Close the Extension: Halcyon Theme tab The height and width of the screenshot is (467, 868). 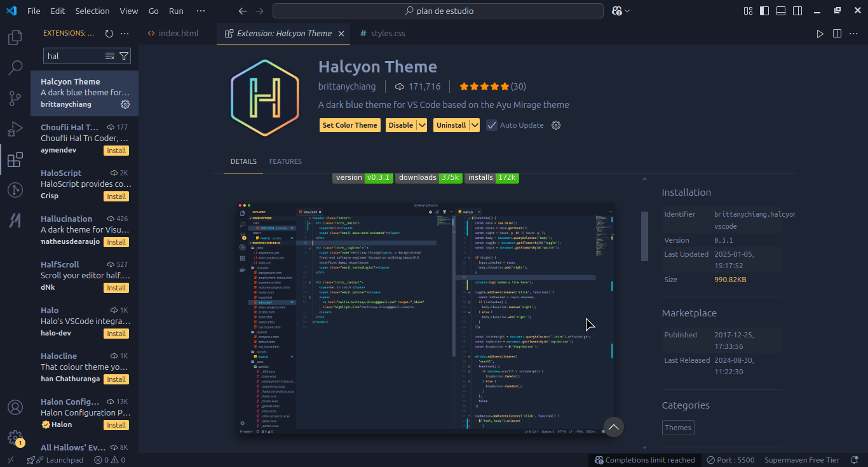pos(341,34)
